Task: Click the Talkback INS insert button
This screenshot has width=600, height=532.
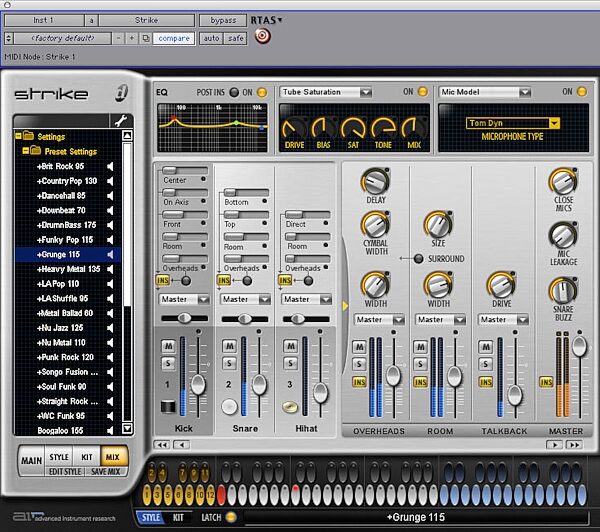Action: [x=486, y=382]
